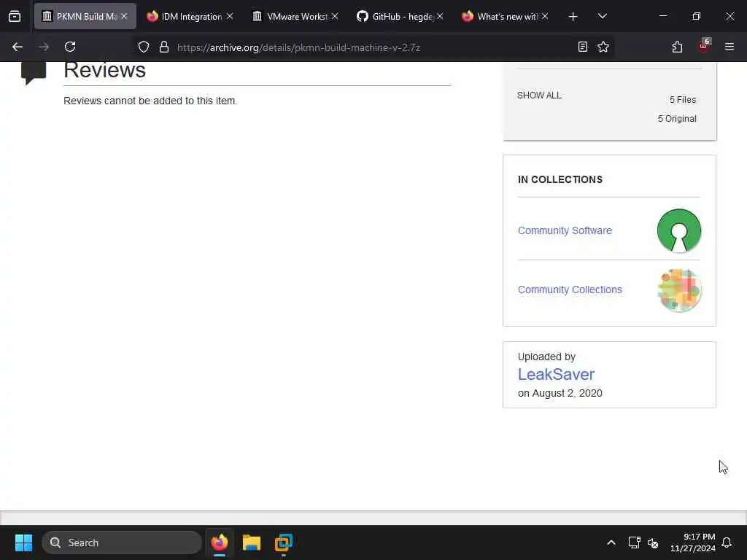The height and width of the screenshot is (560, 747).
Task: Reload the current page
Action: pos(70,47)
